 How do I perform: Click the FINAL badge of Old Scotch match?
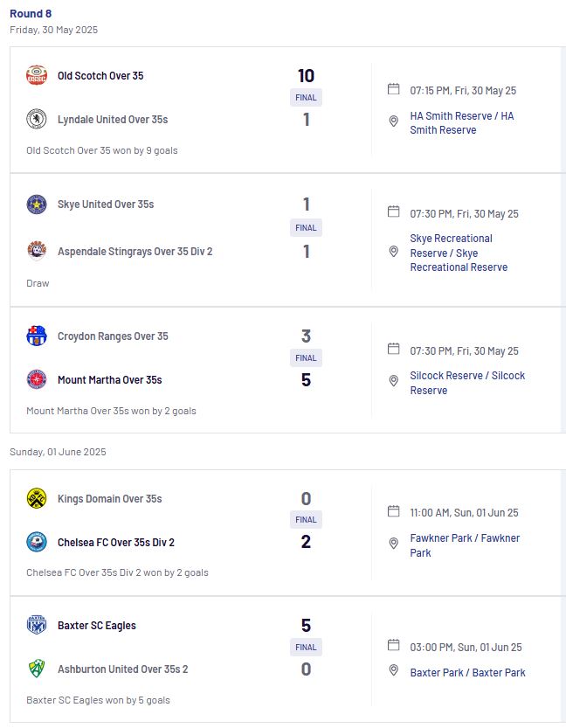coord(306,98)
